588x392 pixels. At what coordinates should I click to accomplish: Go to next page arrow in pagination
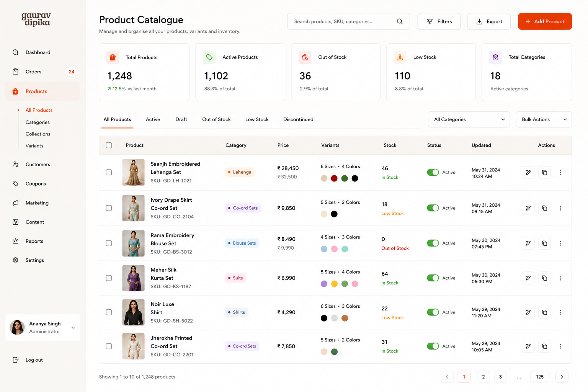(562, 377)
